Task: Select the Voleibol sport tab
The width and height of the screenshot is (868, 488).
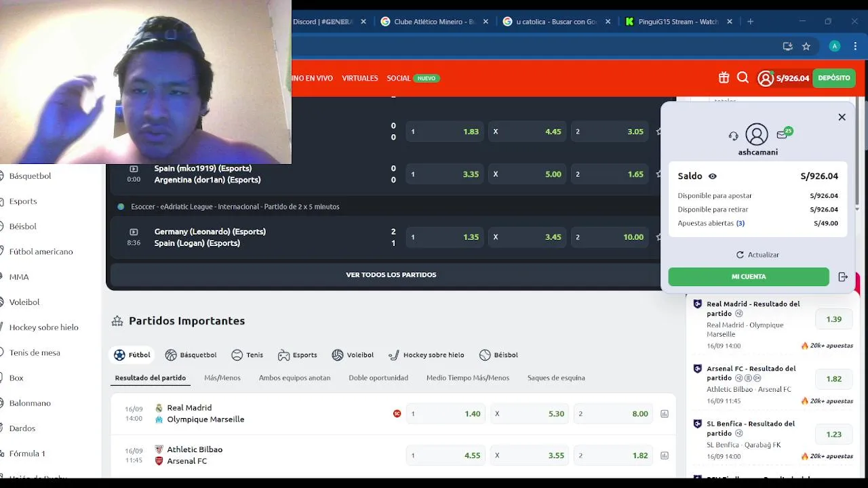Action: pos(353,354)
